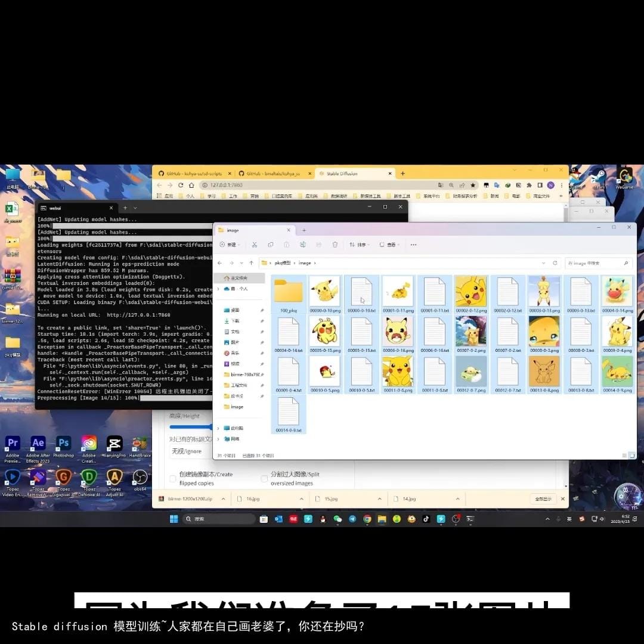The image size is (644, 644).
Task: Select the Stable Diffusion browser tab
Action: point(355,174)
